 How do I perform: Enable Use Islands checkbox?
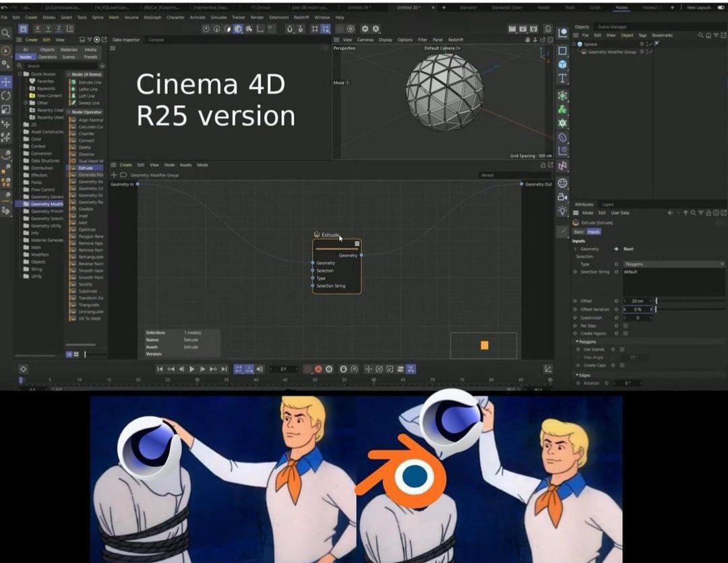(622, 349)
